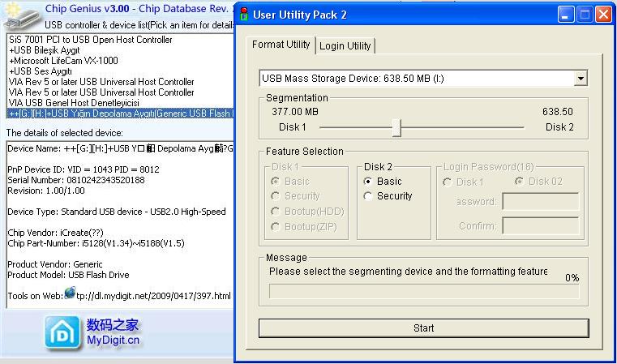617x364 pixels.
Task: Close the User Utility Pack 2 window
Action: (x=603, y=15)
